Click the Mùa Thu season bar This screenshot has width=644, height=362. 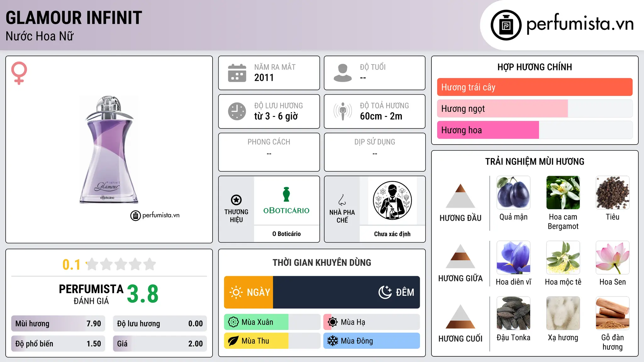point(272,341)
